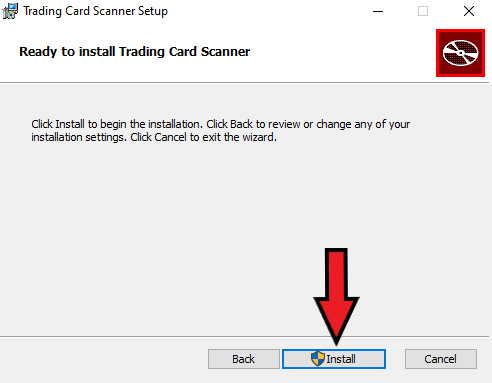The width and height of the screenshot is (492, 383).
Task: Minimize the Trading Card Scanner Setup window
Action: tap(378, 11)
